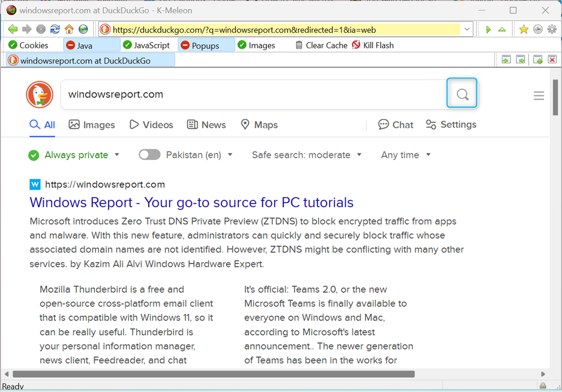Toggle the JavaScript privacy setting
Viewport: 562px width, 392px height.
coord(146,45)
